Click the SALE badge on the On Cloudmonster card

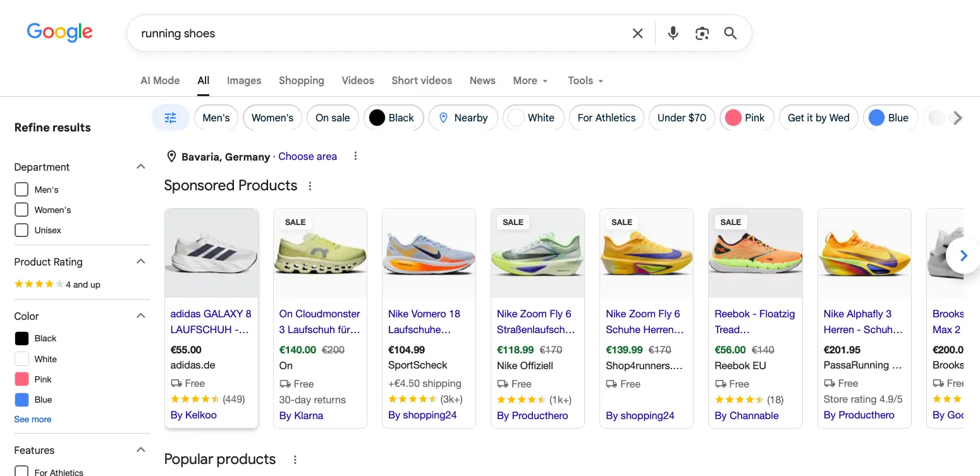click(x=295, y=222)
